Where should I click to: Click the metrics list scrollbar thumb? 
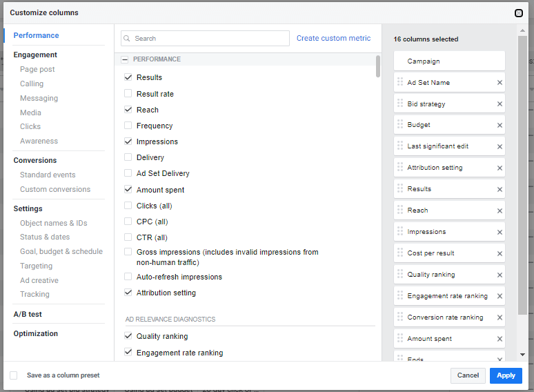378,66
